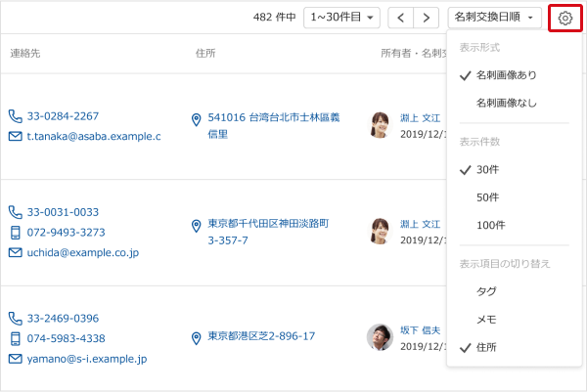587x392 pixels.
Task: Click mail icon beside t.tanaka address
Action: 15,137
